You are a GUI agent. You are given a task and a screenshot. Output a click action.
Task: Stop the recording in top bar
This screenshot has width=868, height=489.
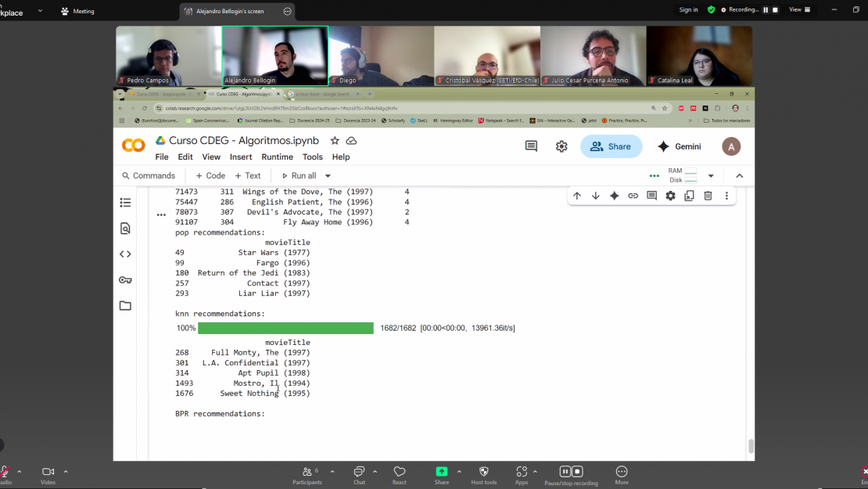coord(775,10)
